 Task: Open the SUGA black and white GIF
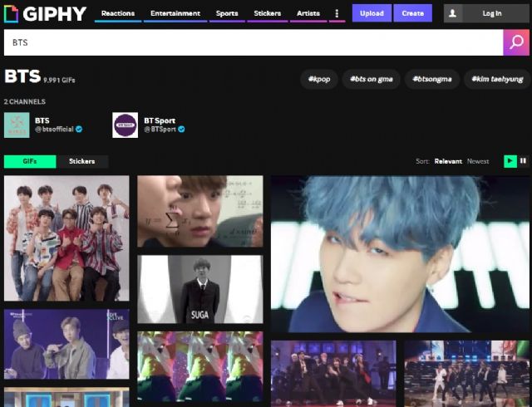[x=199, y=289]
